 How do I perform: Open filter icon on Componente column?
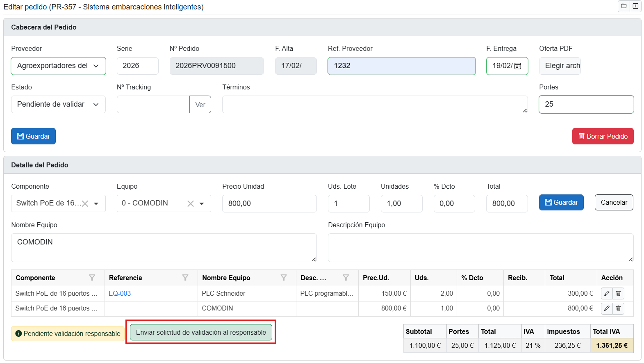pyautogui.click(x=92, y=278)
